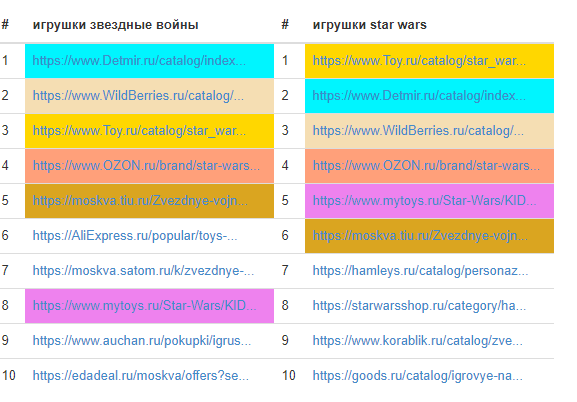This screenshot has width=577, height=402.
Task: Click the mytoys.ru link in left column
Action: [144, 305]
